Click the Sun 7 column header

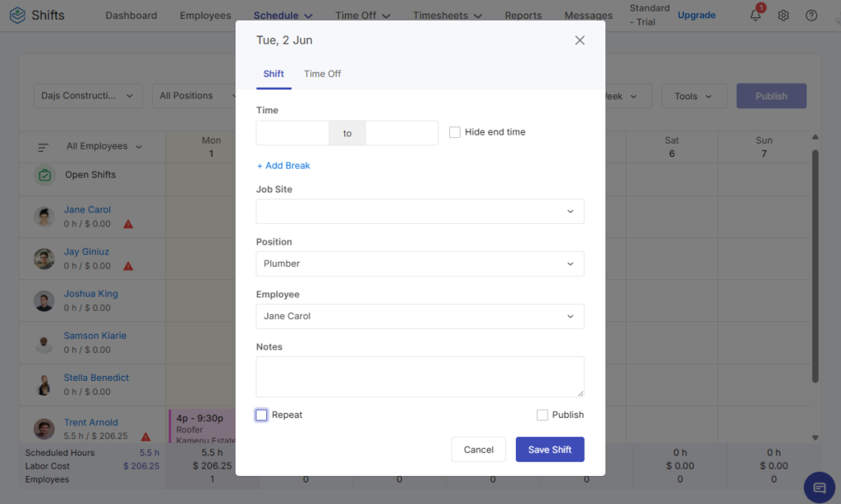[764, 147]
